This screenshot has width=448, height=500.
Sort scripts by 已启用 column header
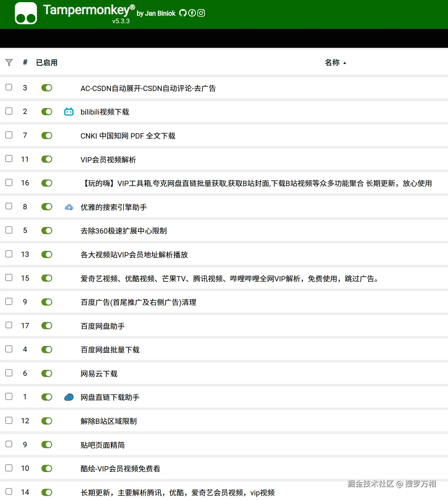tap(47, 63)
